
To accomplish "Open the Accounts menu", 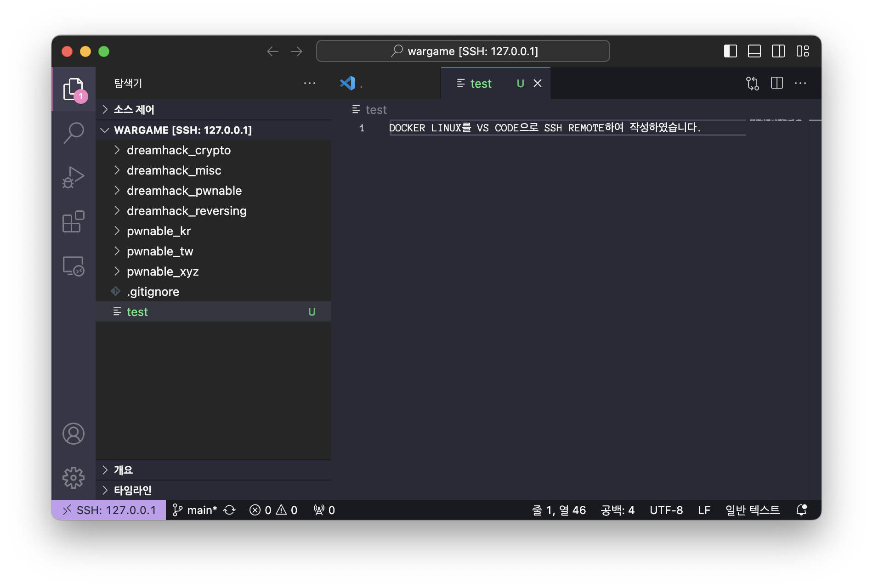I will [x=74, y=434].
